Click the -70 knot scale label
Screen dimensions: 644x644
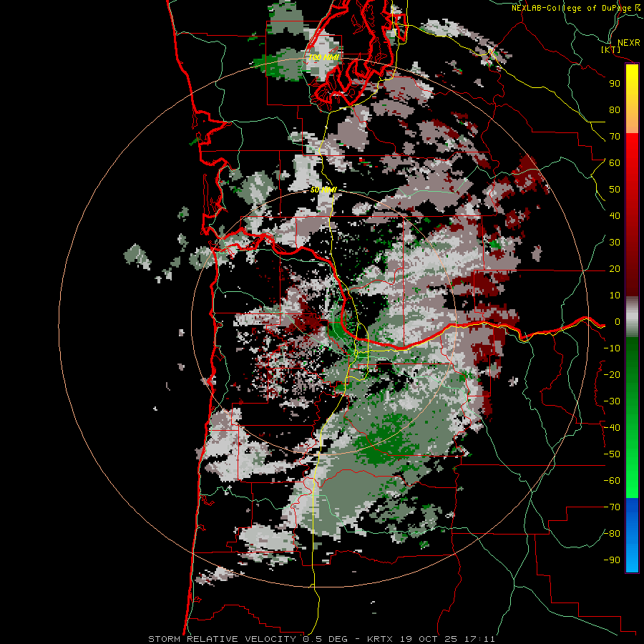click(612, 507)
